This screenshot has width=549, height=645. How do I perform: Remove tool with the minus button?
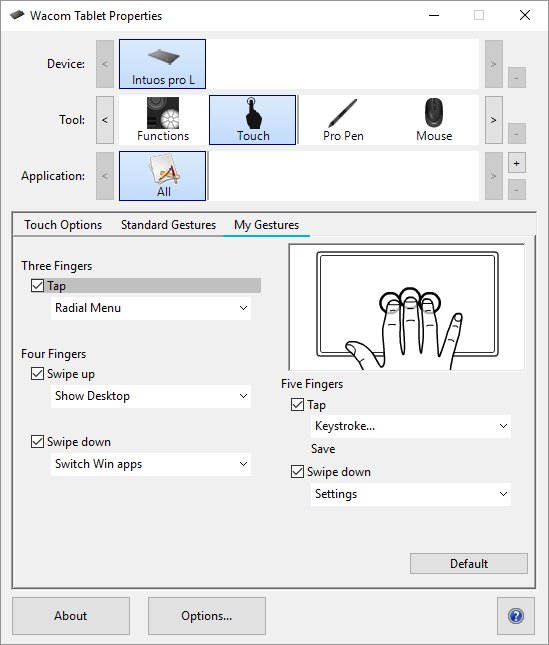tap(517, 134)
